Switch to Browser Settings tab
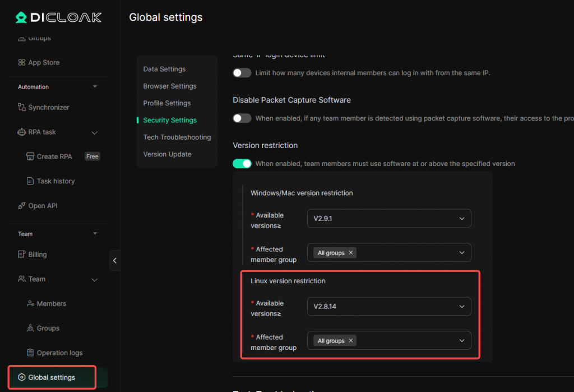The width and height of the screenshot is (574, 392). pyautogui.click(x=170, y=86)
